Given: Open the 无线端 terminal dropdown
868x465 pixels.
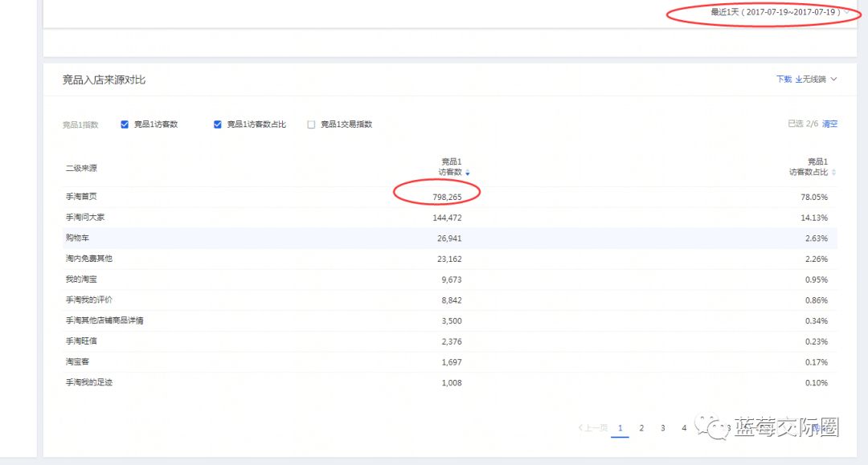Looking at the screenshot, I should (x=820, y=80).
